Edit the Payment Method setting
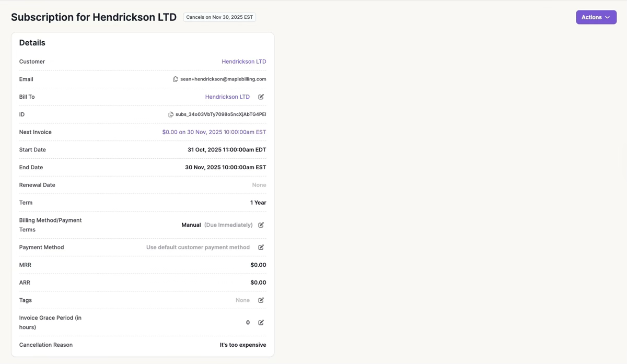The image size is (627, 364). (261, 248)
